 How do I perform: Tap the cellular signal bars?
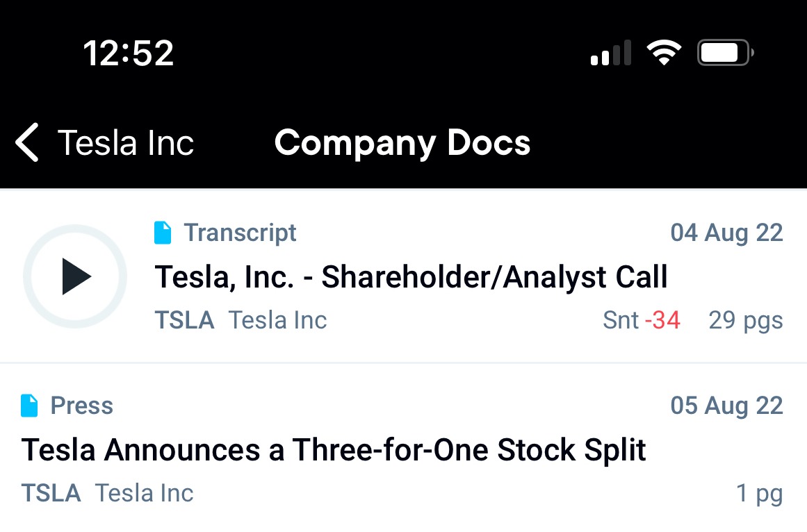pyautogui.click(x=611, y=52)
